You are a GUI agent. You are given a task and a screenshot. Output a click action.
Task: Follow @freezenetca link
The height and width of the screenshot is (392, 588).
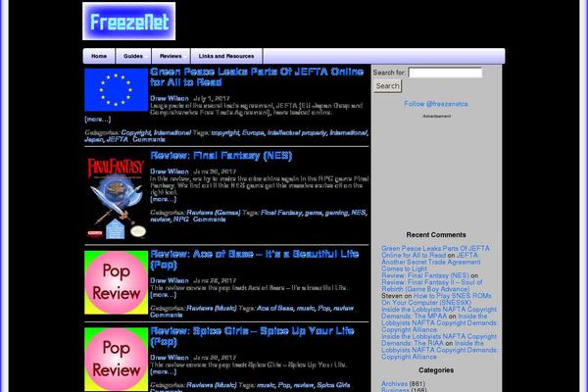pyautogui.click(x=436, y=104)
